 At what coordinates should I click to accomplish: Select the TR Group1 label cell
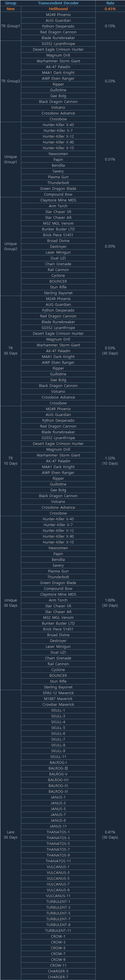click(x=11, y=26)
